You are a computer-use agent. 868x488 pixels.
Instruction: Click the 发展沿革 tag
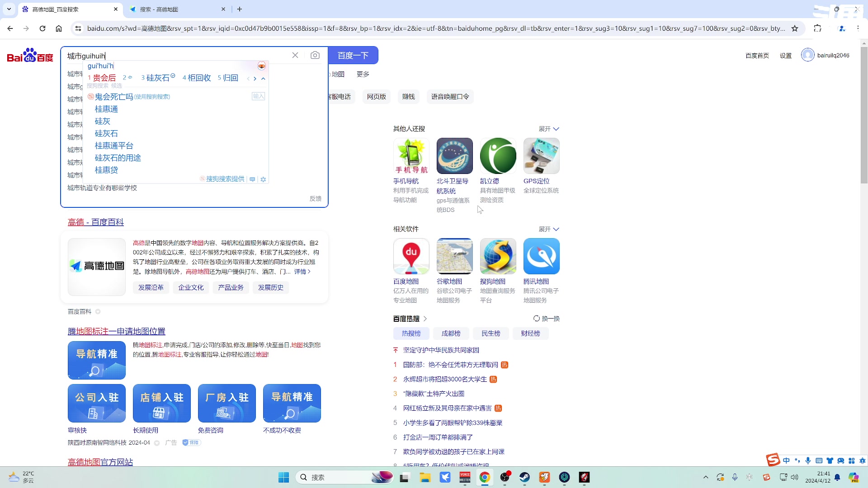pos(151,287)
